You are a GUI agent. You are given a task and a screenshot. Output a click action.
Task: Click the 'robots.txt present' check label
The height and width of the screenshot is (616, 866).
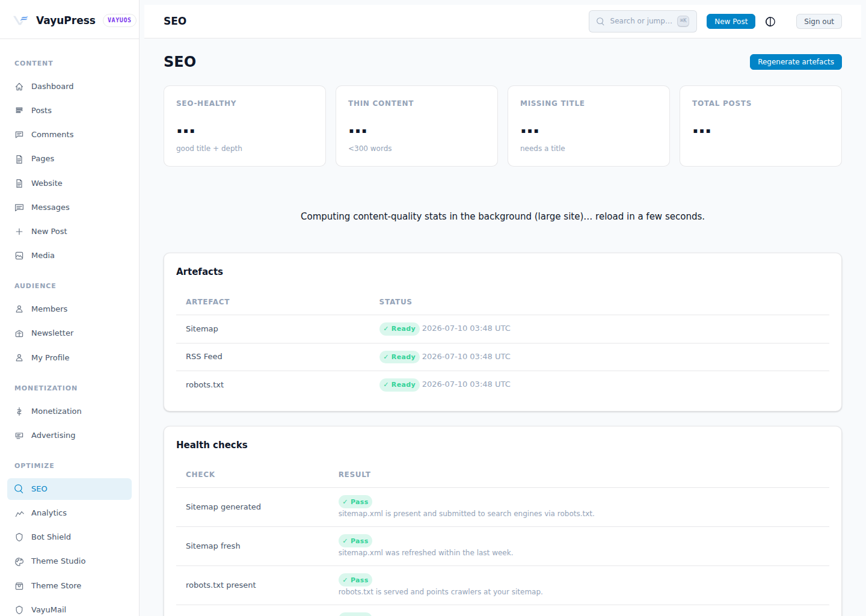click(x=221, y=585)
